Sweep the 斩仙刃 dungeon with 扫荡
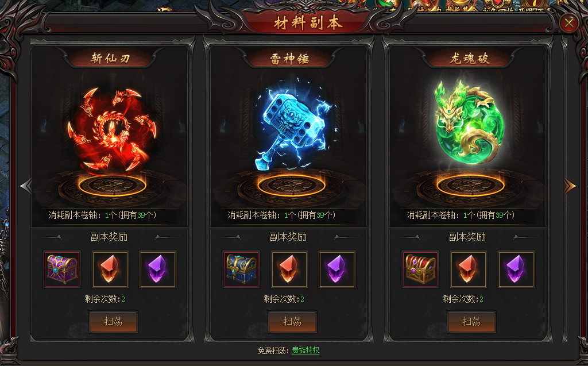The height and width of the screenshot is (366, 588). [x=113, y=322]
